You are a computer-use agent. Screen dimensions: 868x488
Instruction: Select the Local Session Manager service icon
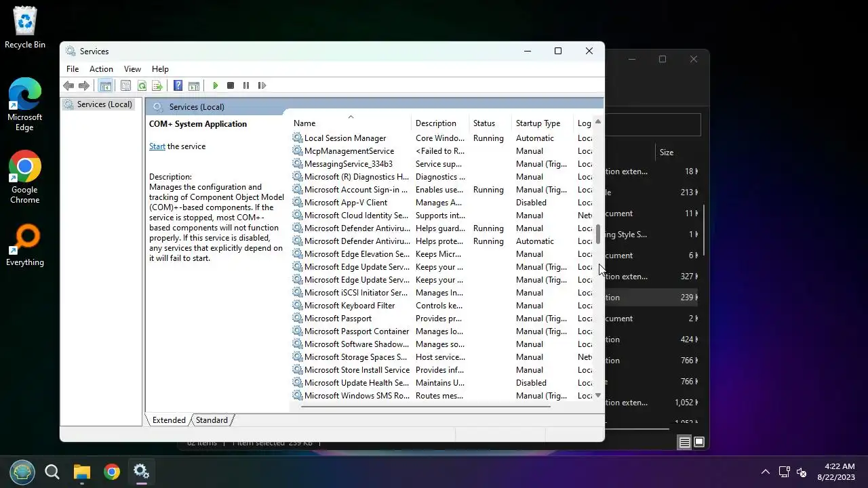pos(297,138)
